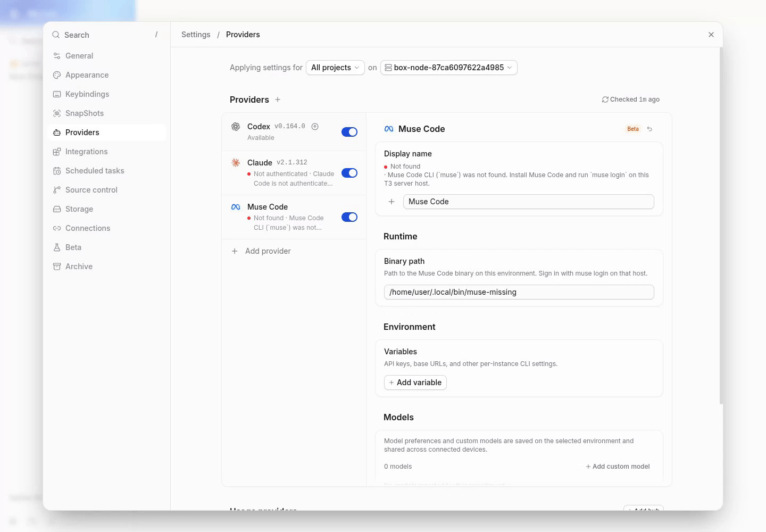The width and height of the screenshot is (766, 532).
Task: Click the '0 models' count text
Action: 398,467
